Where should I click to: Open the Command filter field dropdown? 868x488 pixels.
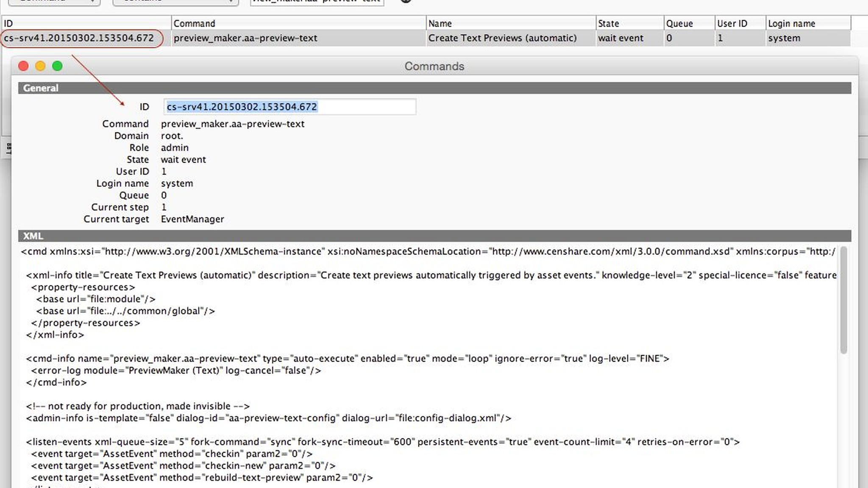pos(54,2)
